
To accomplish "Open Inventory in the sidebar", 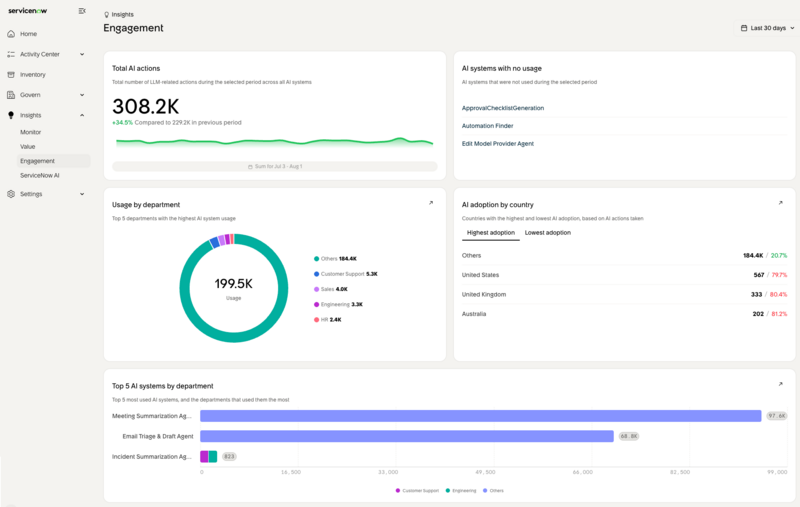I will point(33,74).
